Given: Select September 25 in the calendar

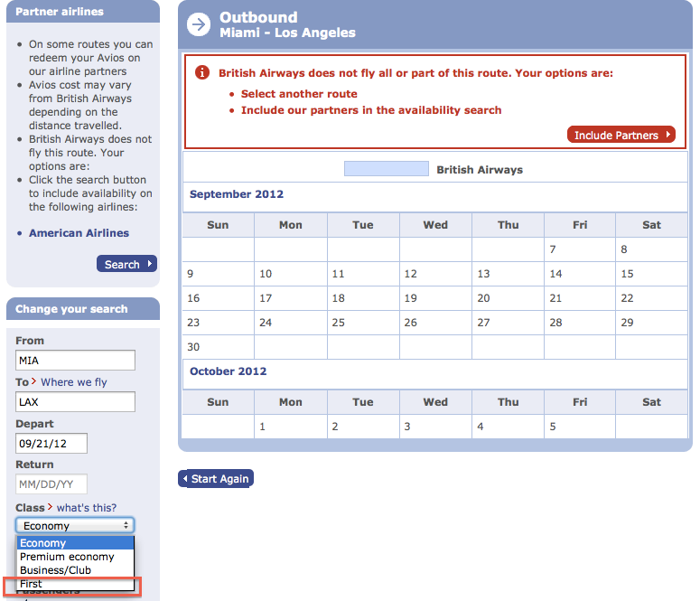Looking at the screenshot, I should click(x=363, y=323).
